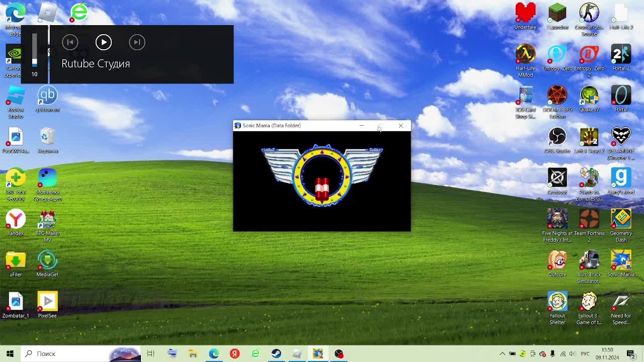This screenshot has width=644, height=362.
Task: Open the PixelSee desktop icon
Action: point(47,305)
